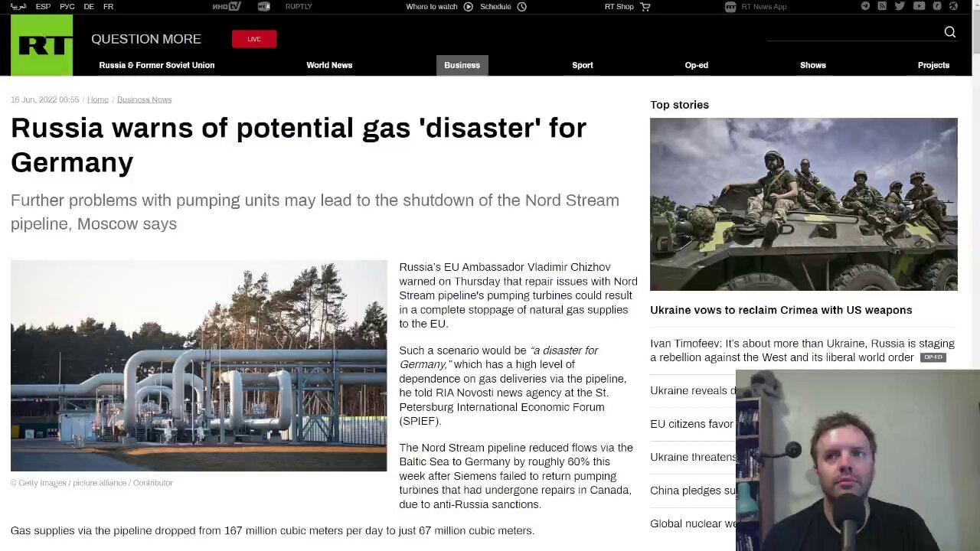Open the 'Ukraine threatens' story link
The image size is (980, 551).
click(693, 457)
